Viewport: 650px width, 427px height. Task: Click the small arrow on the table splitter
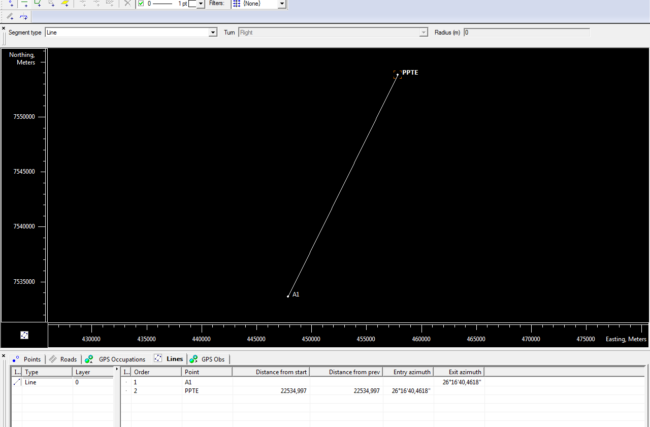click(116, 369)
